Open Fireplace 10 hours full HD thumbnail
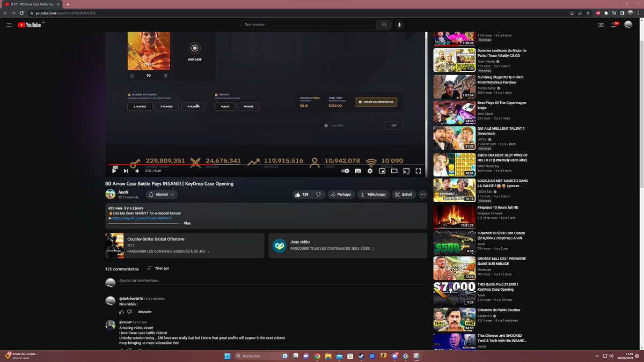 tap(455, 217)
